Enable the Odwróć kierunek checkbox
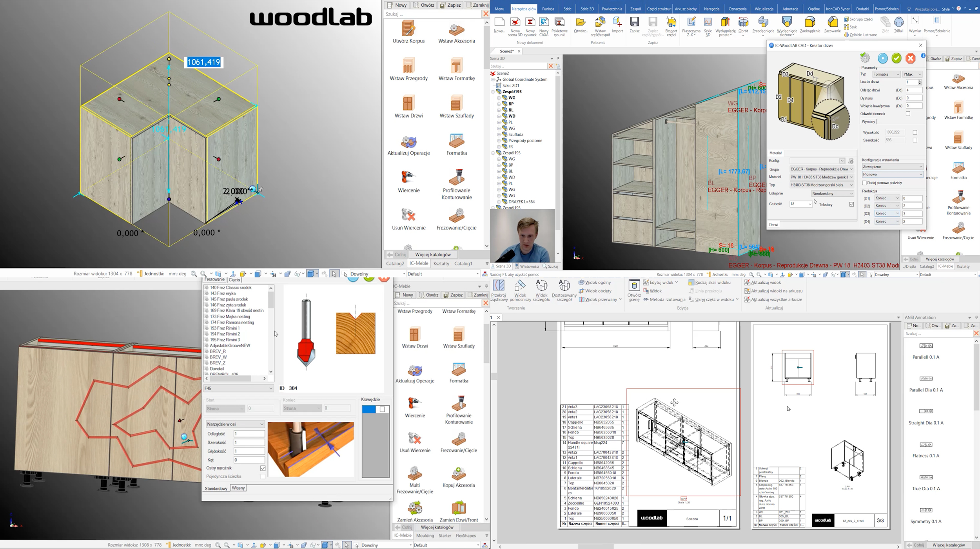 (x=908, y=114)
